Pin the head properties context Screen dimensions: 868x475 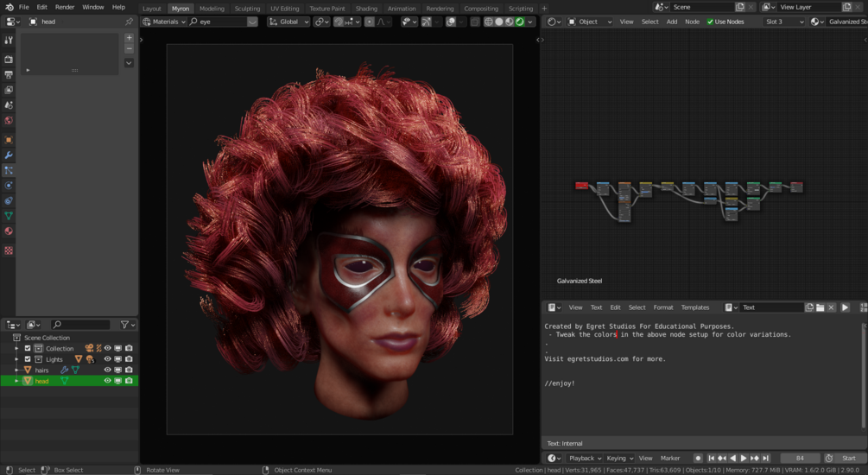(129, 22)
